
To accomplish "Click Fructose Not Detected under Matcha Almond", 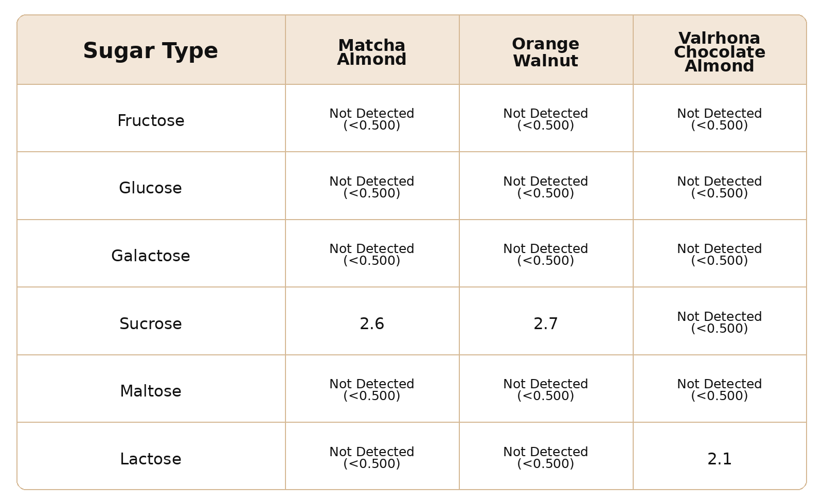I will pos(372,119).
